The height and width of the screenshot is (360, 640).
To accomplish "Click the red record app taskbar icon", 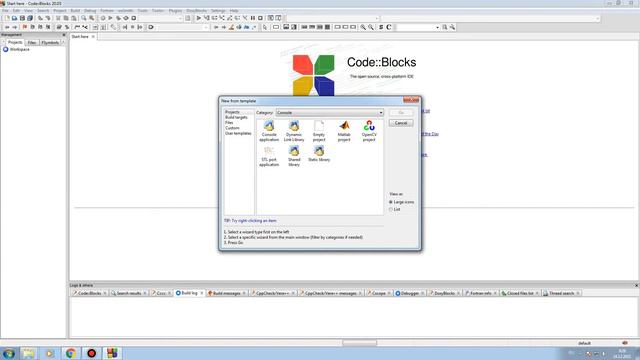I will (x=91, y=353).
